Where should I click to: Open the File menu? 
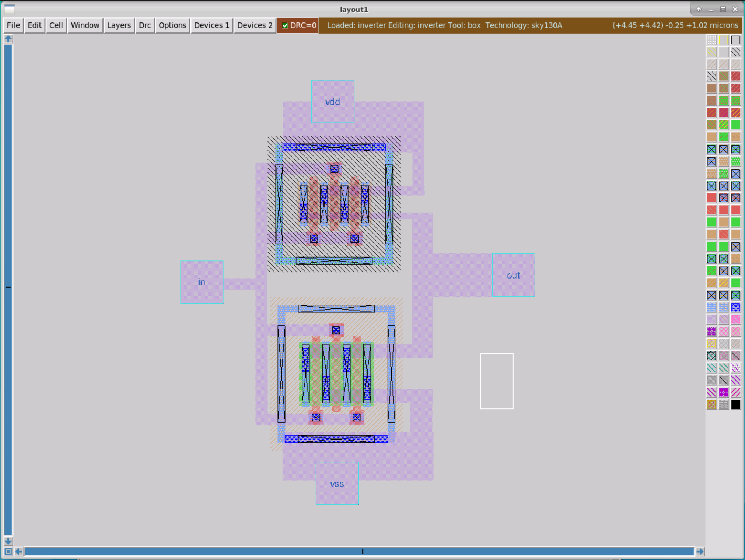click(x=13, y=25)
